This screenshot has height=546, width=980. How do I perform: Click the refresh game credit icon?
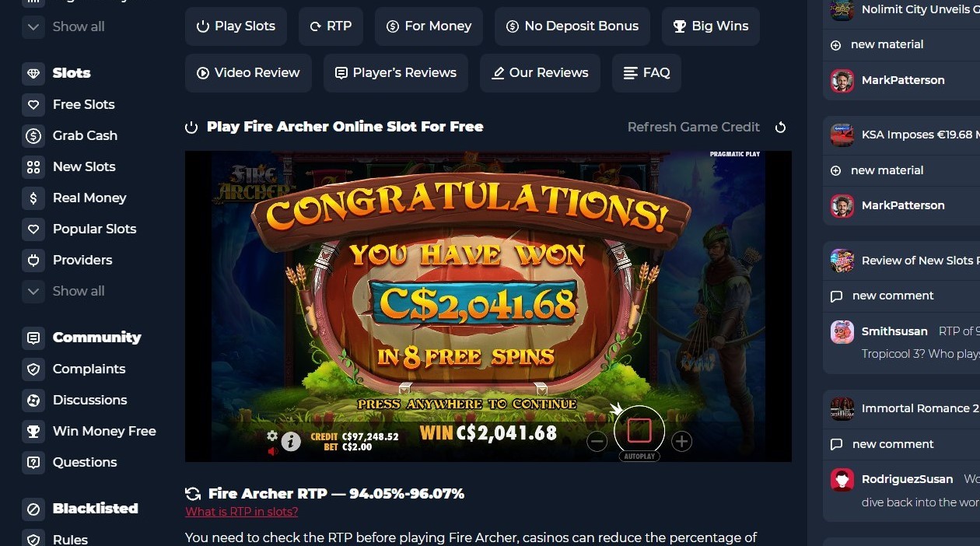tap(780, 127)
